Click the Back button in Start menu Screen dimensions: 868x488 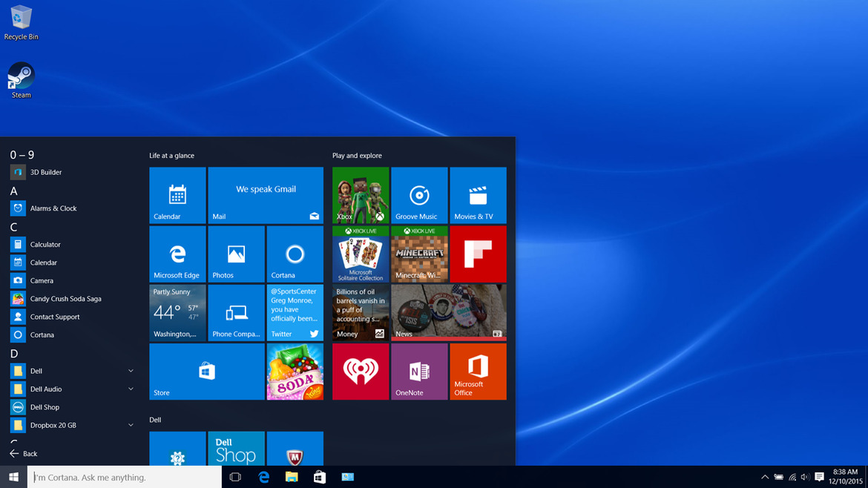tap(23, 453)
